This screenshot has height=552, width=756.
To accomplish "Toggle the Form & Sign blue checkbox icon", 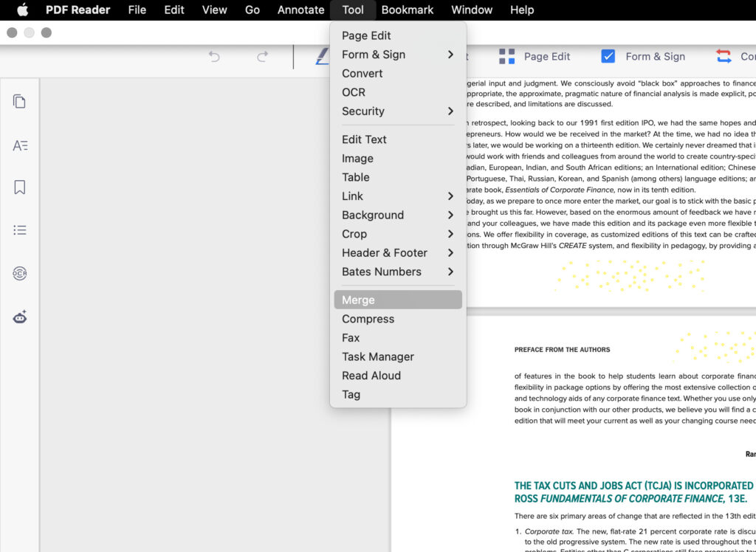I will click(x=608, y=56).
